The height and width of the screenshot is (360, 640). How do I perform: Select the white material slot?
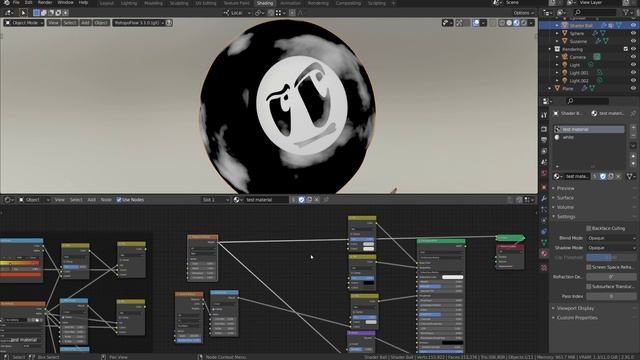tap(589, 138)
